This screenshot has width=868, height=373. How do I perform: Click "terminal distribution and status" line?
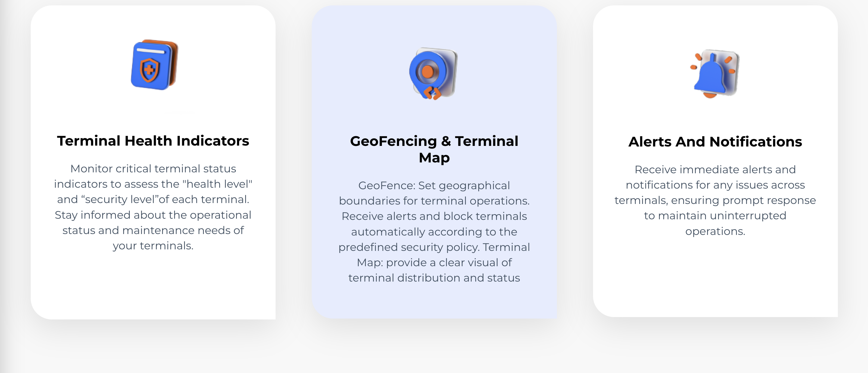[x=434, y=278]
